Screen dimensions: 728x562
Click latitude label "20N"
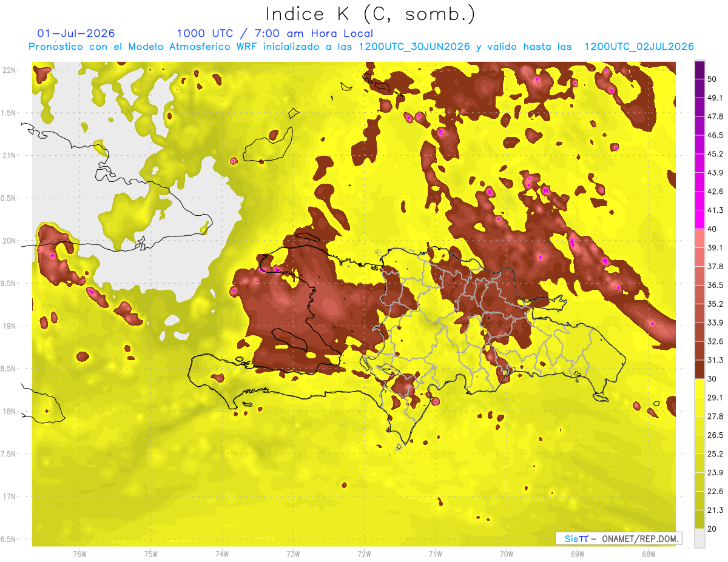(x=9, y=241)
